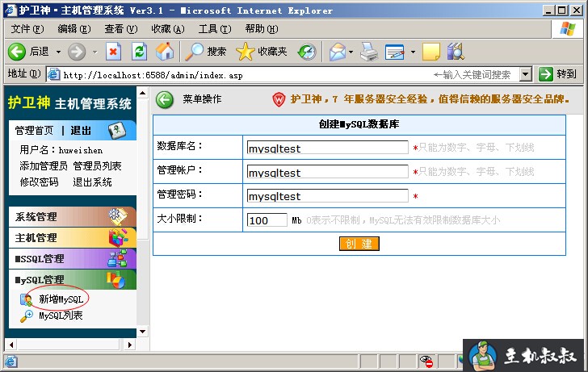Open the 文件(F) menu
Image resolution: width=588 pixels, height=372 pixels.
click(x=27, y=29)
